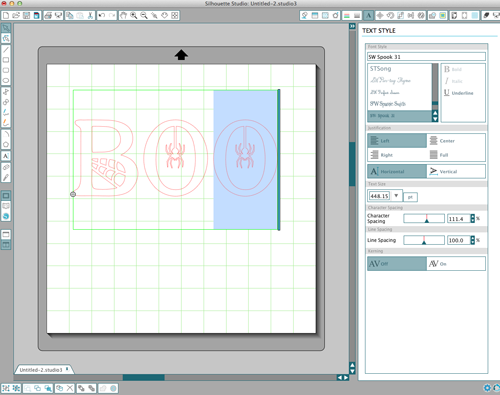Select the Line drawing tool in left toolbar

point(6,50)
